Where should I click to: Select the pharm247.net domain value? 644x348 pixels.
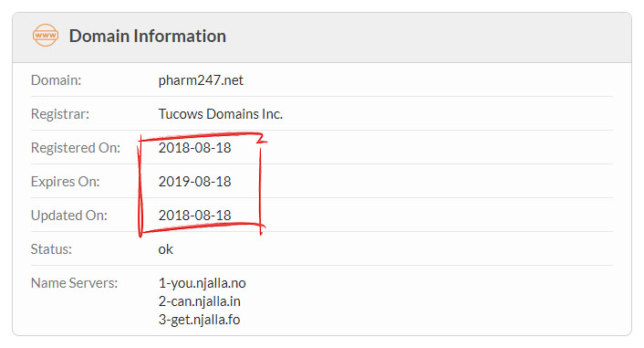(x=201, y=79)
